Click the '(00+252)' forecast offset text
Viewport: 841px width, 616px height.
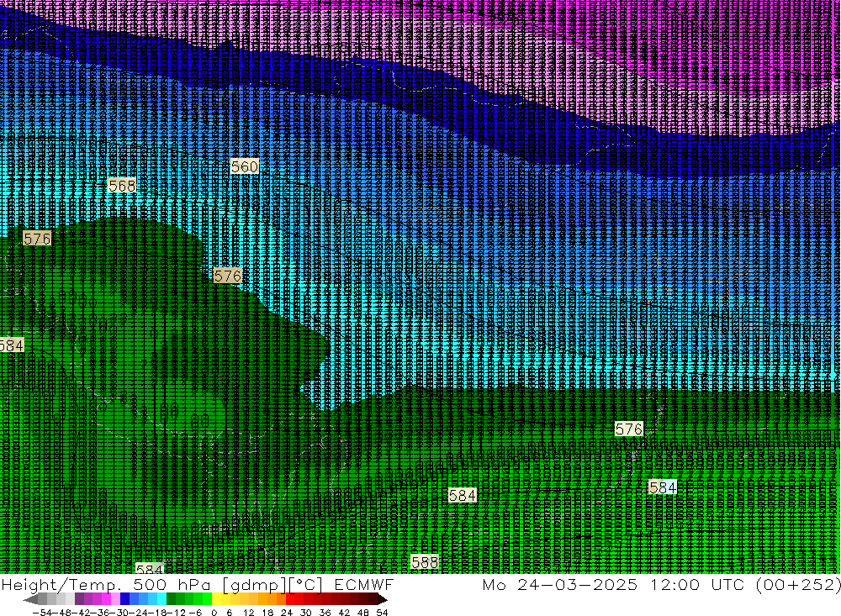pos(798,584)
